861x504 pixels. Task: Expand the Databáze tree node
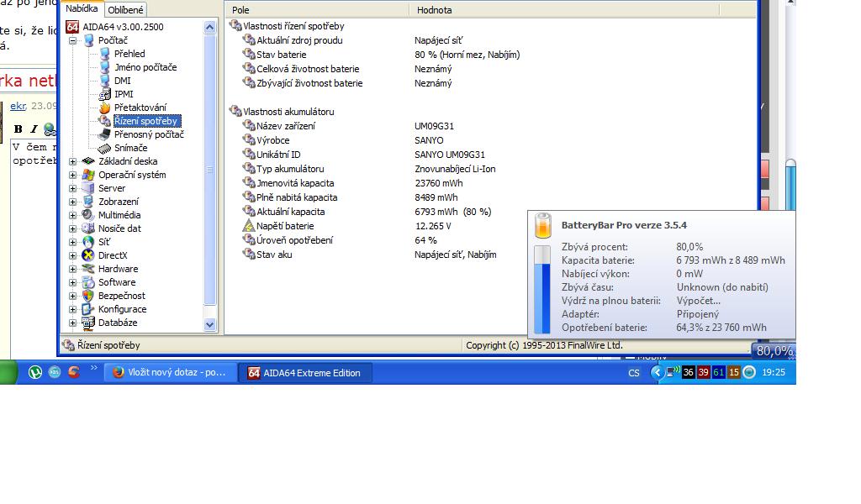(x=72, y=323)
